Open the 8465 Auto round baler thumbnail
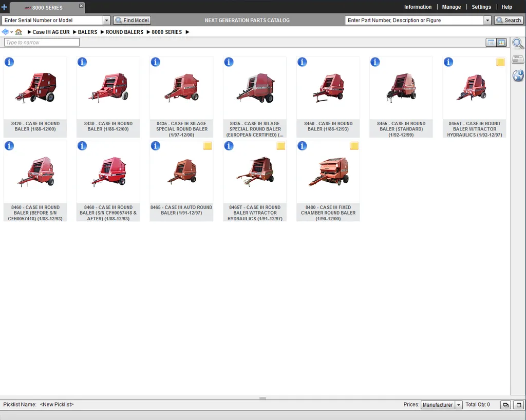The width and height of the screenshot is (526, 420). [x=181, y=171]
